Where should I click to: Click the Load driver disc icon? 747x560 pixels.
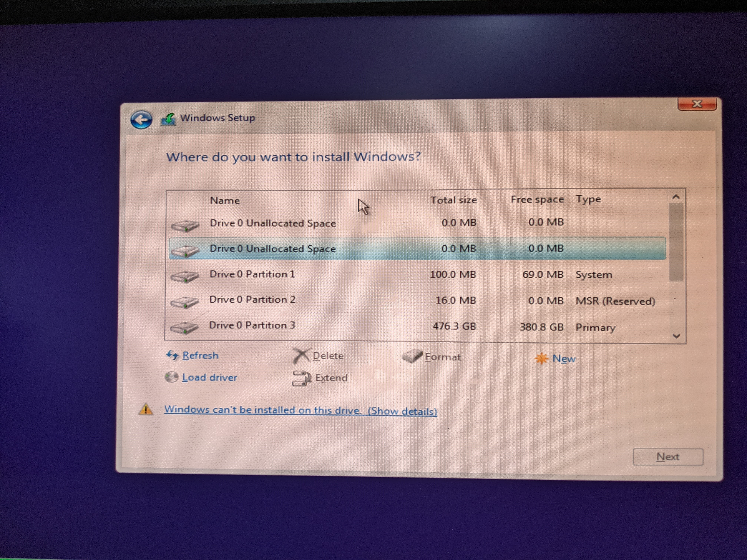pyautogui.click(x=172, y=377)
